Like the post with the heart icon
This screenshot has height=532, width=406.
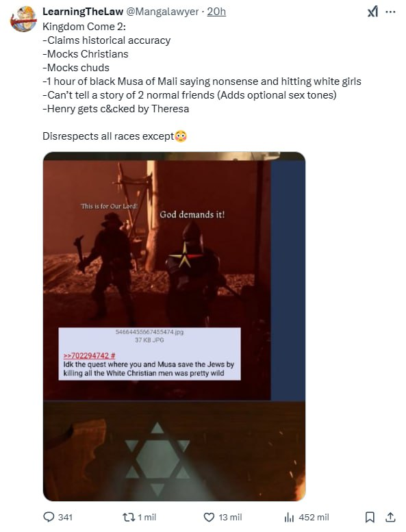(x=209, y=517)
